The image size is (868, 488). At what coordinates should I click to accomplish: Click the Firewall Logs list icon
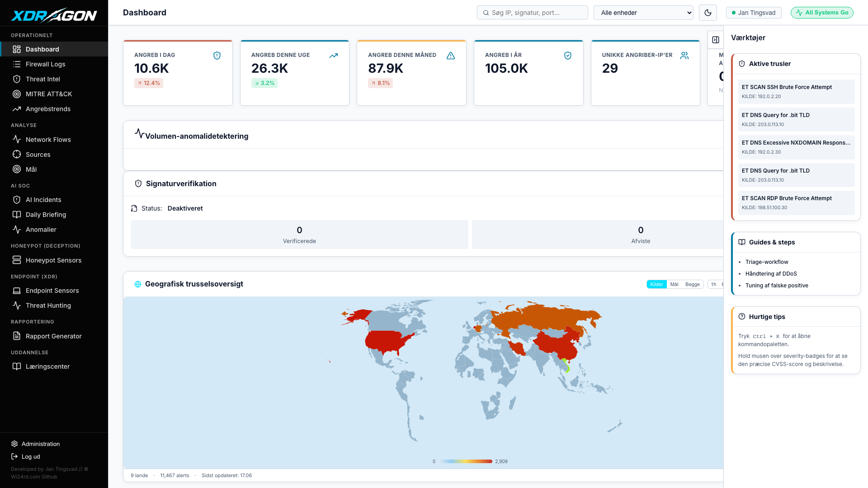click(x=17, y=64)
